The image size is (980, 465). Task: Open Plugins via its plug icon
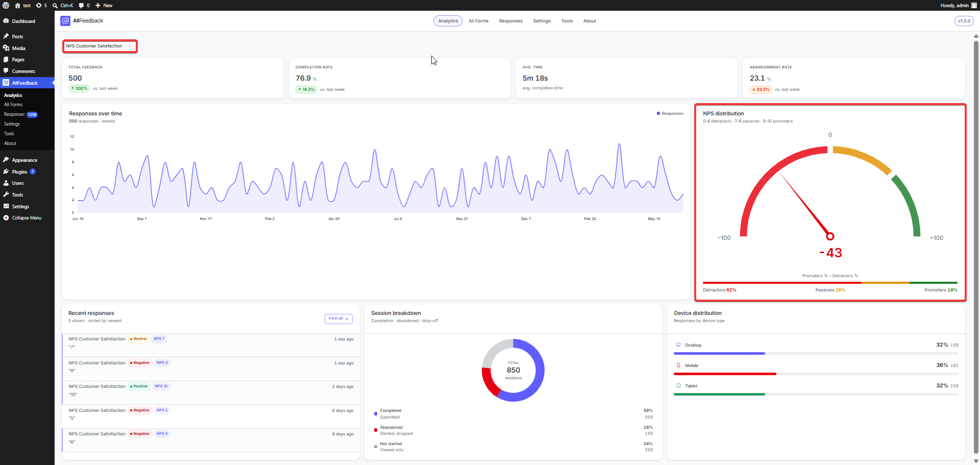point(6,172)
